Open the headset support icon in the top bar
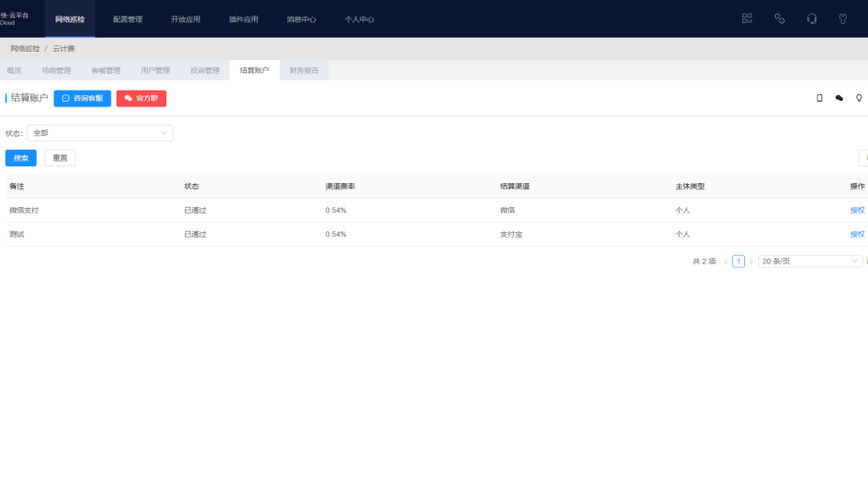The image size is (868, 488). (x=812, y=18)
